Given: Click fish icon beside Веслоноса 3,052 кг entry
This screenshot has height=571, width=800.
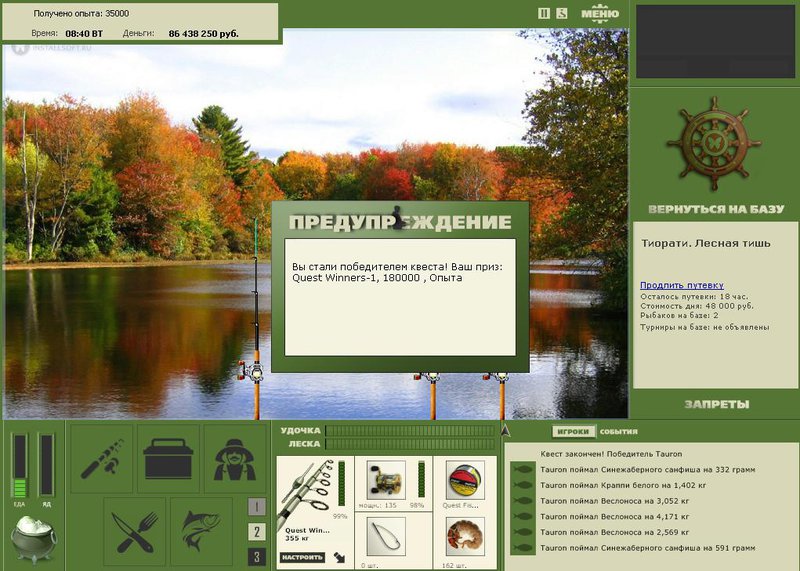Looking at the screenshot, I should (523, 501).
